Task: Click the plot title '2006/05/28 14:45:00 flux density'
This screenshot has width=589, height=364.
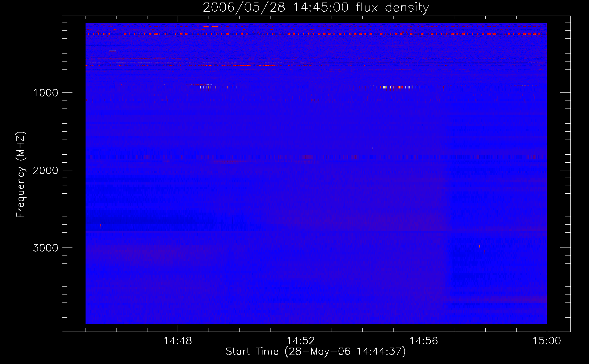Action: 316,8
